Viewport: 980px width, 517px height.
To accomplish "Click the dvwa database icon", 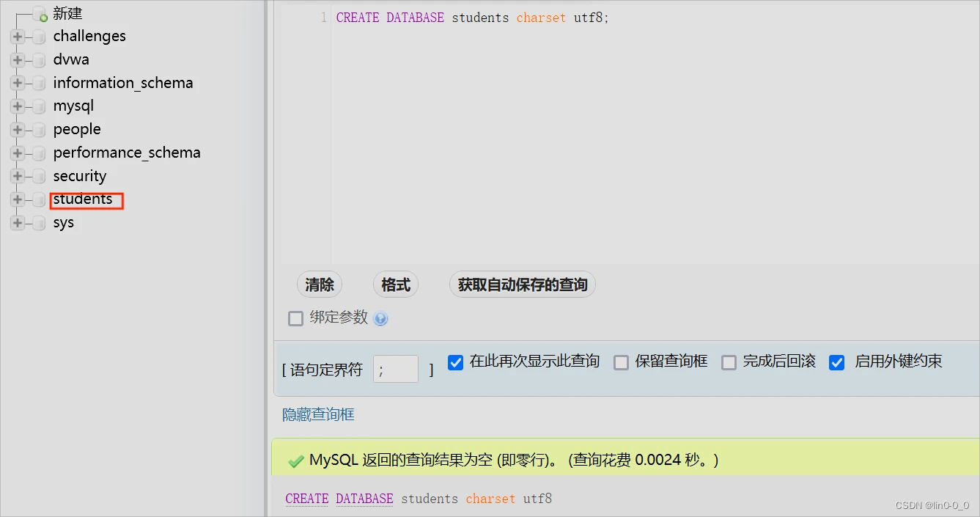I will [39, 61].
